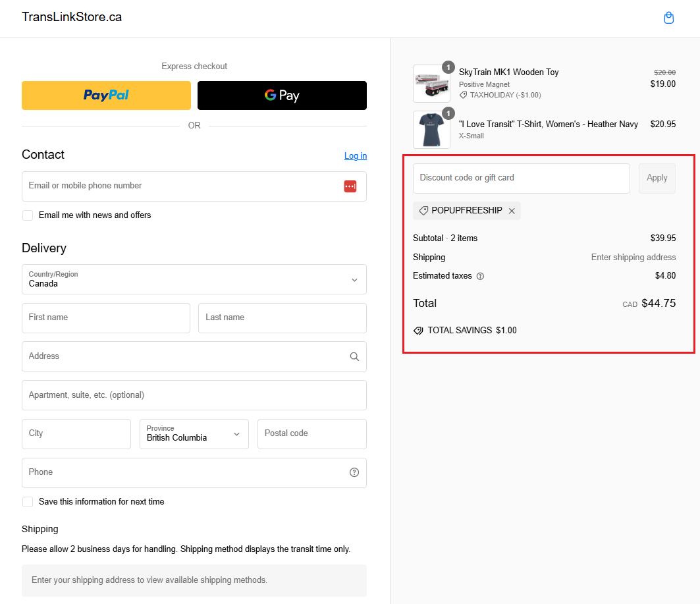Screen dimensions: 700x604
Task: Click the help icon in Phone field
Action: point(354,472)
